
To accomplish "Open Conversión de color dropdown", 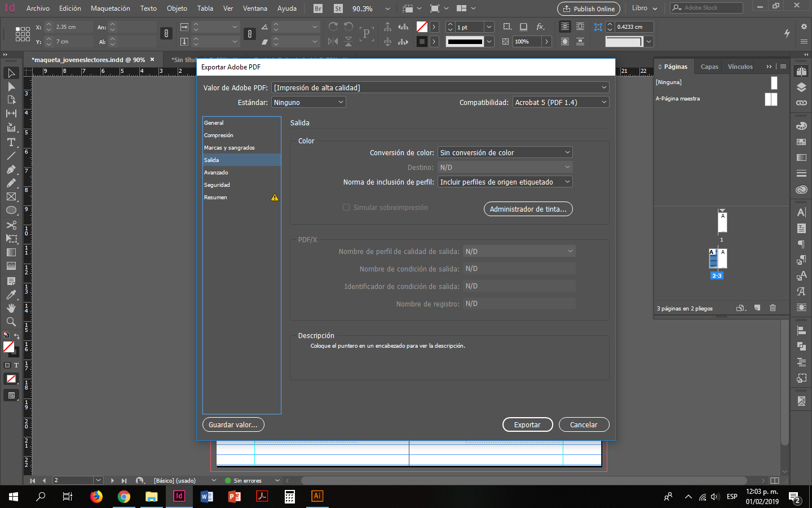I will tap(505, 152).
